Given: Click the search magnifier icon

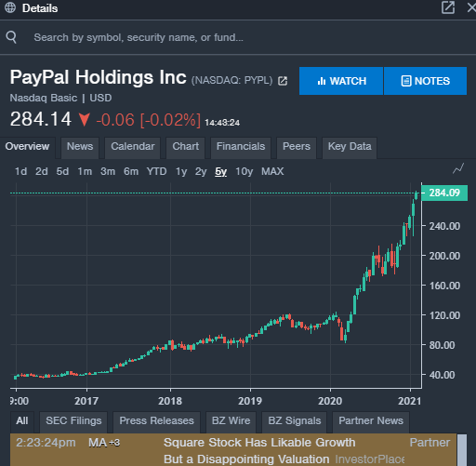Looking at the screenshot, I should point(11,37).
